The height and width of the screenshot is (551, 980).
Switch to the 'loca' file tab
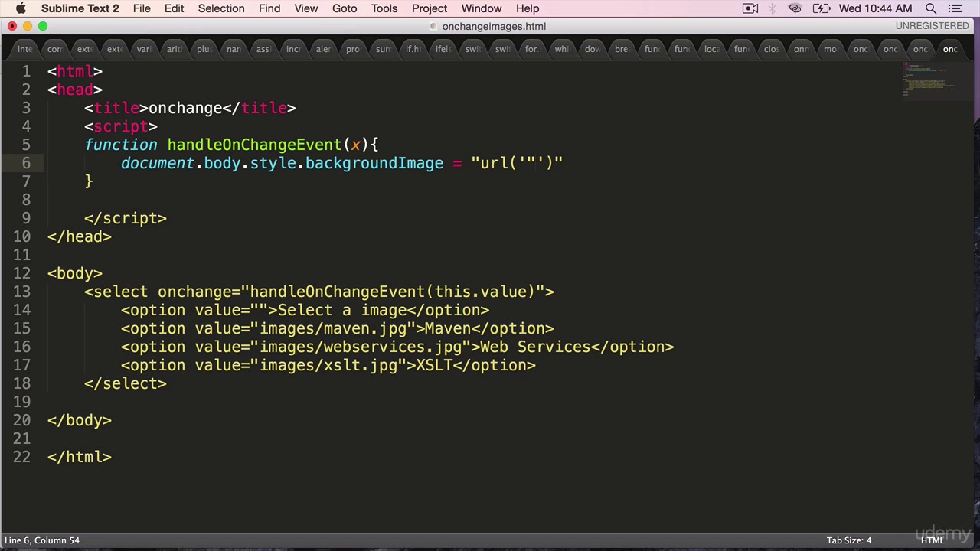coord(712,49)
